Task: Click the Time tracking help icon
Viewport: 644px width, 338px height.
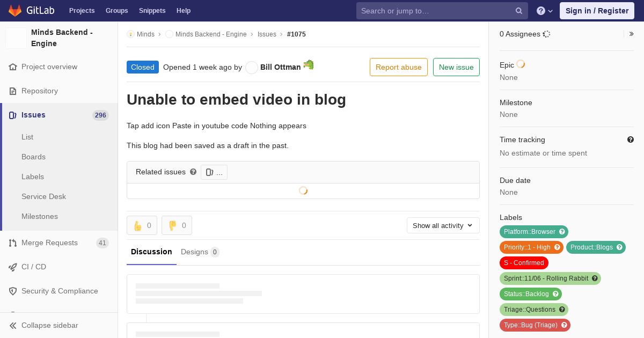Action: pos(631,139)
